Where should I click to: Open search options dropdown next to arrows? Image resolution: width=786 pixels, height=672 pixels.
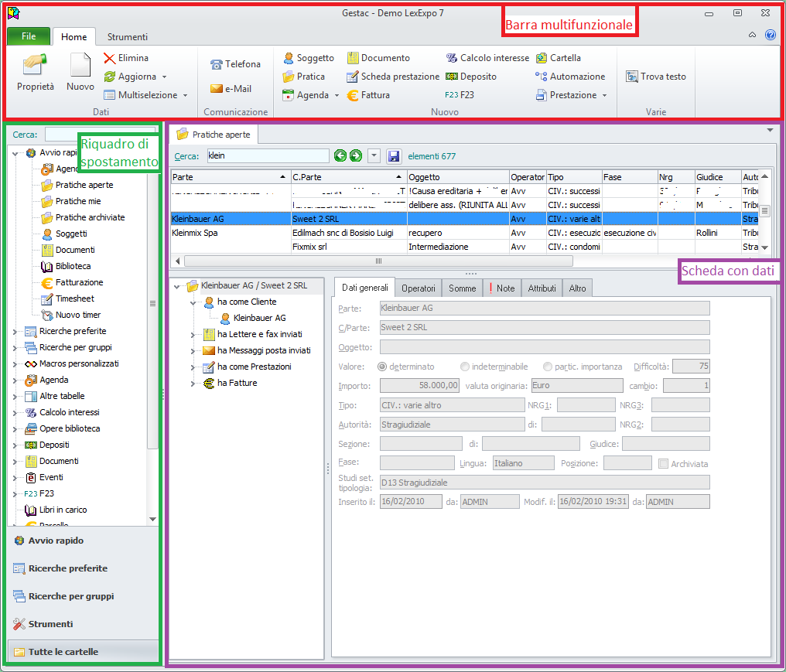click(374, 156)
